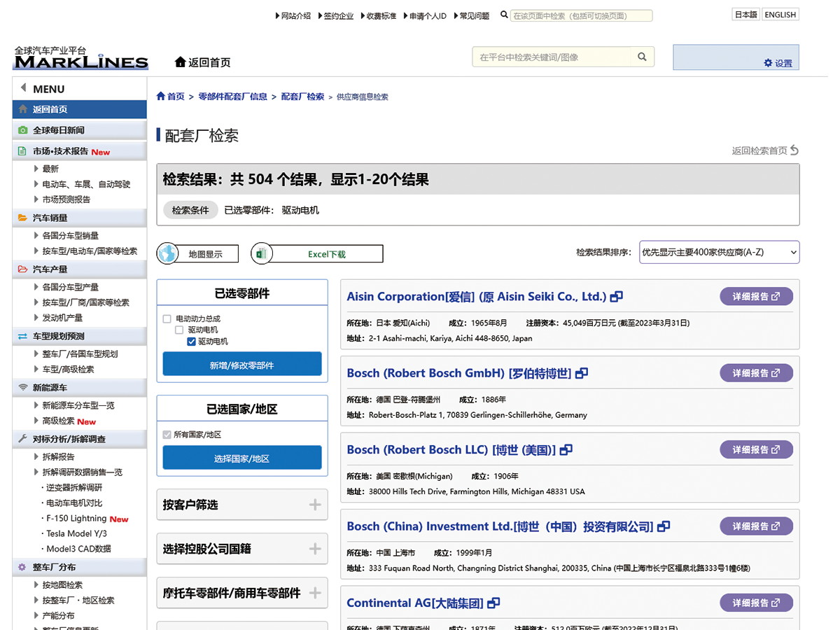Open the 常见问题 top menu item
The height and width of the screenshot is (630, 840).
472,15
